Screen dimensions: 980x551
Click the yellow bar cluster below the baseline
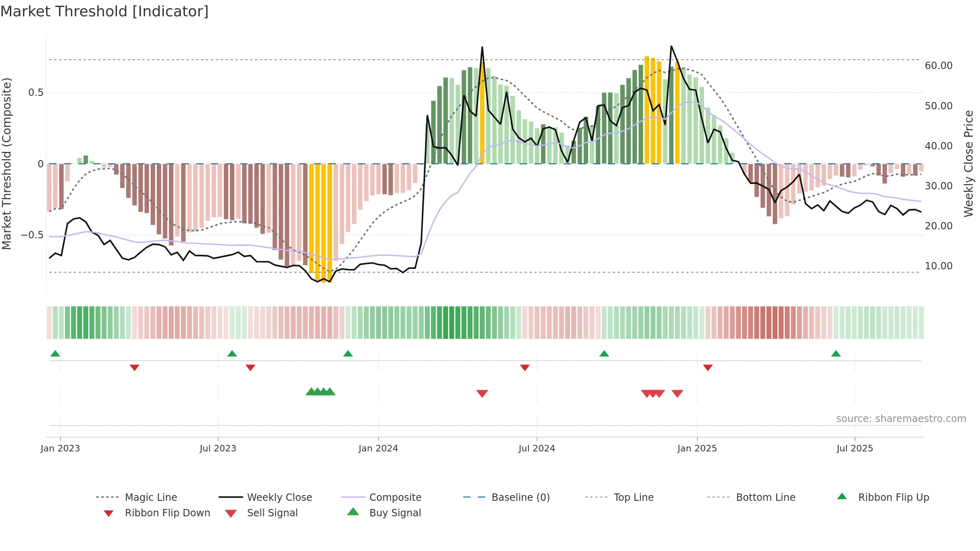[x=321, y=223]
